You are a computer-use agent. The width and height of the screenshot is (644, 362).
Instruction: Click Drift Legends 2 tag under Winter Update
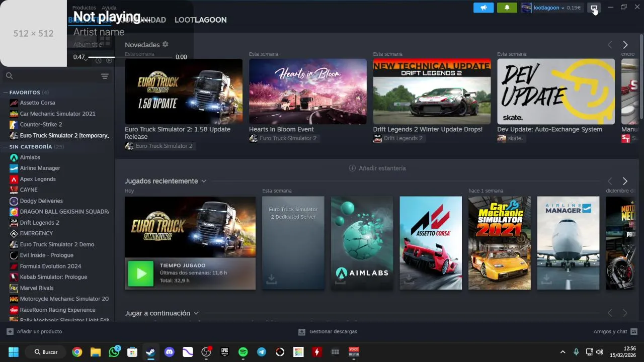(398, 138)
